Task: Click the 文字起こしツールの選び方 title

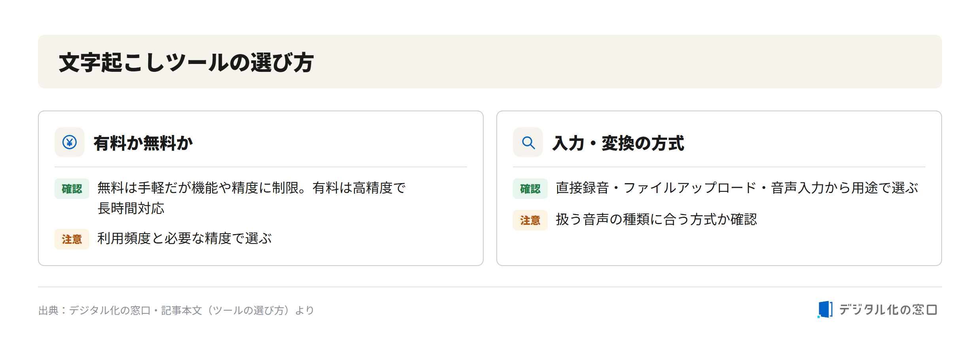Action: (x=187, y=62)
